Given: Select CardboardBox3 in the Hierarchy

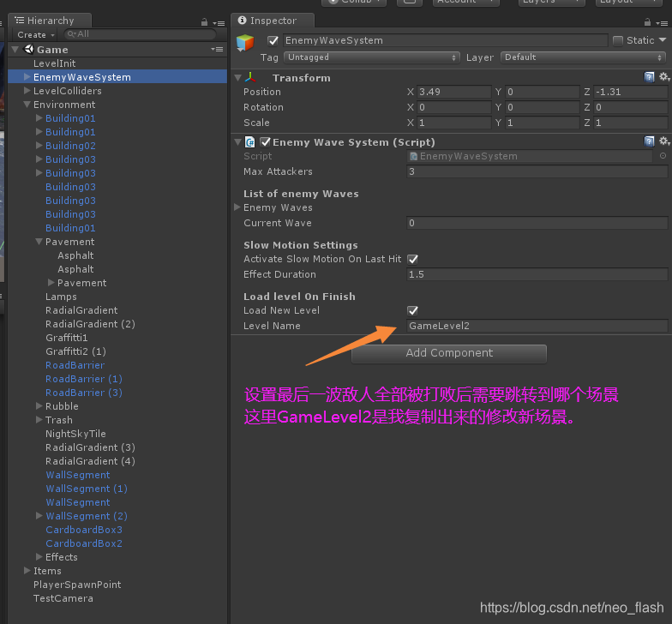Looking at the screenshot, I should click(x=84, y=530).
